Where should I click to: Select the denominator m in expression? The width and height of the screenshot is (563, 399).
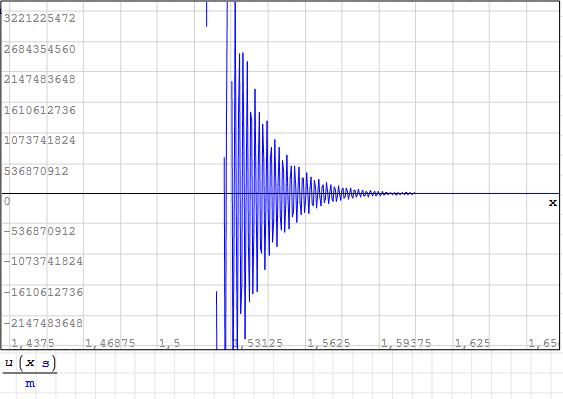coord(30,384)
